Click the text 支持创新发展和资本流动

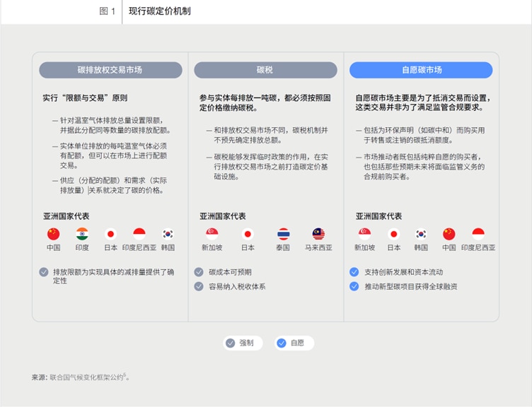[404, 272]
